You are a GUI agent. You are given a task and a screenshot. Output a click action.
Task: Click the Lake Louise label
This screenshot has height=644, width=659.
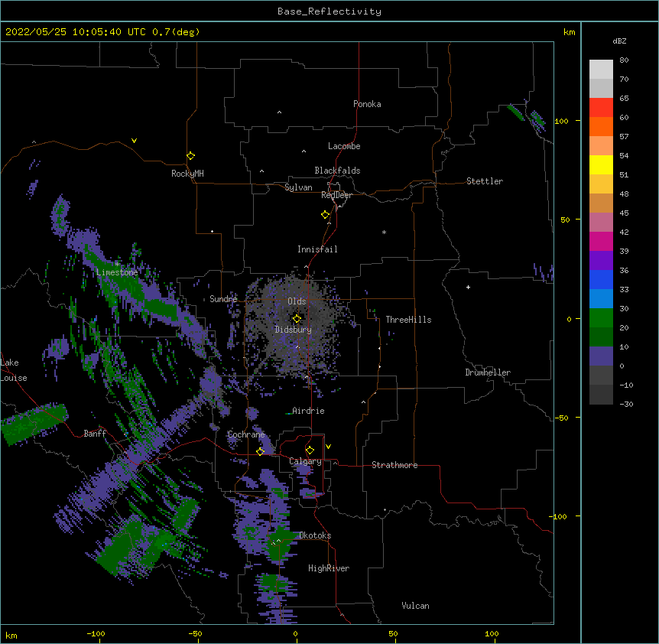click(12, 370)
